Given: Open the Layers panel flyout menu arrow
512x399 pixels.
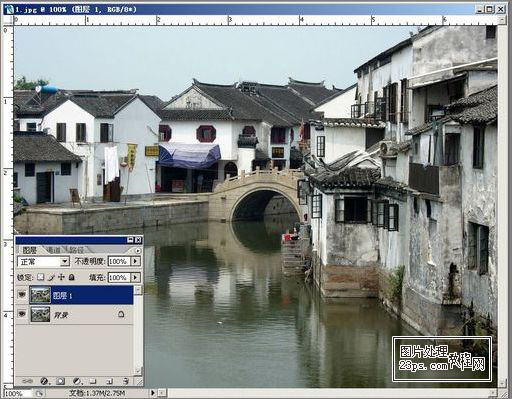Looking at the screenshot, I should tap(138, 250).
